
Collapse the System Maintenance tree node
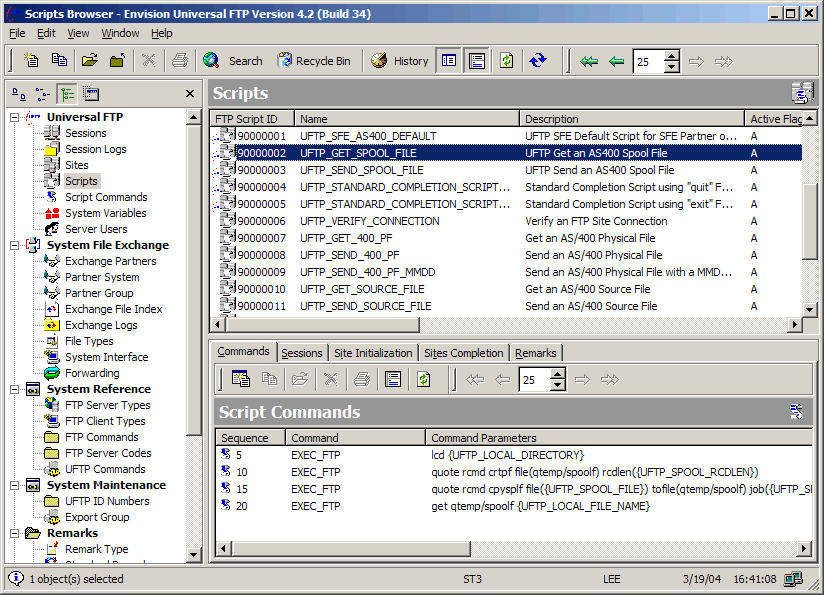pyautogui.click(x=15, y=485)
